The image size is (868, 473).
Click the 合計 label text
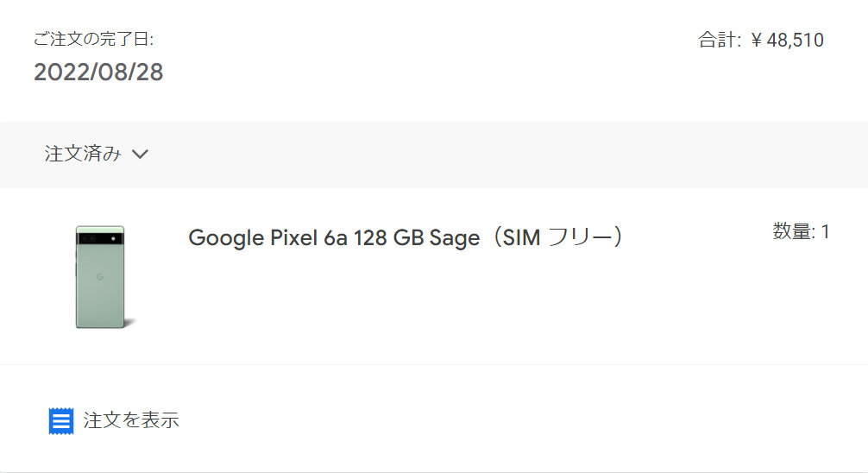coord(719,41)
